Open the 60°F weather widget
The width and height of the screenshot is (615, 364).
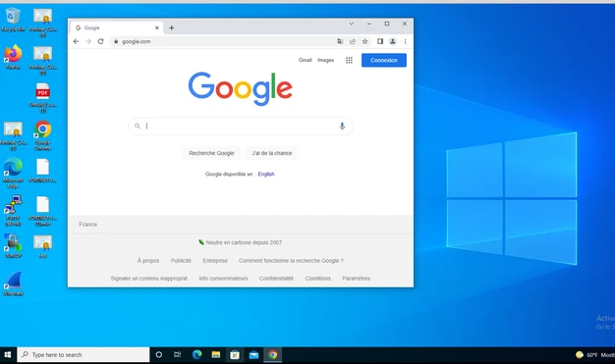tap(594, 355)
